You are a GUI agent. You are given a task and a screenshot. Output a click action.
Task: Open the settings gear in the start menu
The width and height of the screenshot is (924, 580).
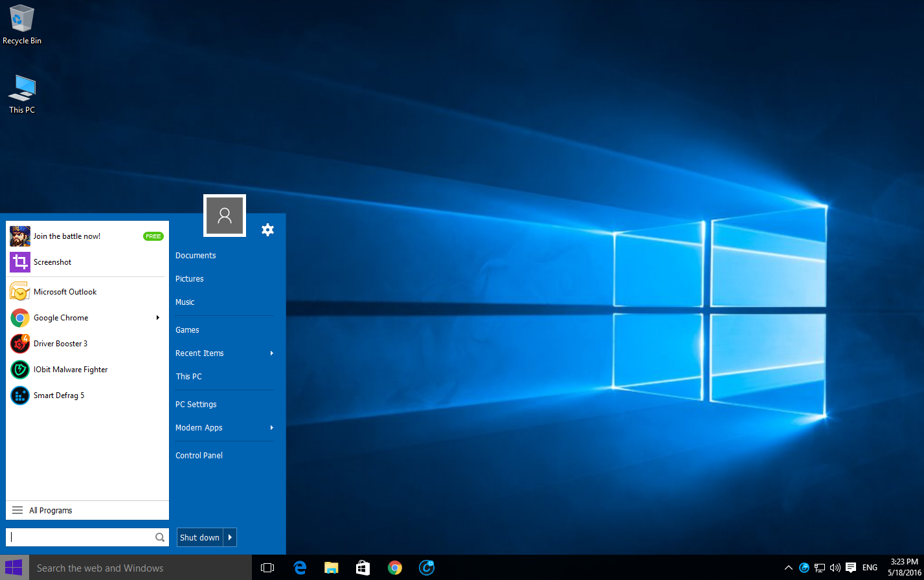tap(267, 230)
